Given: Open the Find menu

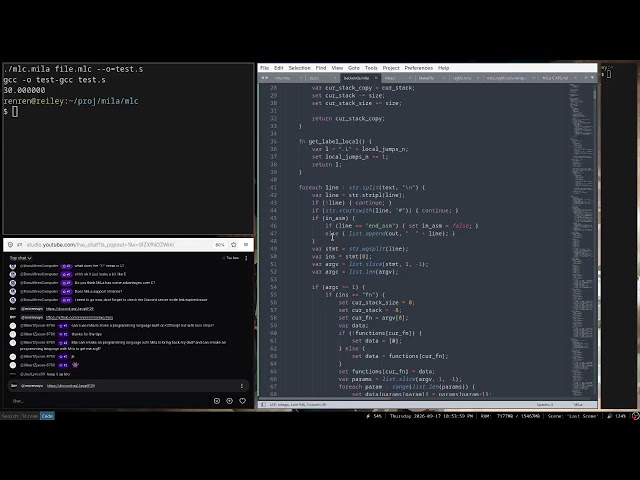Looking at the screenshot, I should pos(321,68).
